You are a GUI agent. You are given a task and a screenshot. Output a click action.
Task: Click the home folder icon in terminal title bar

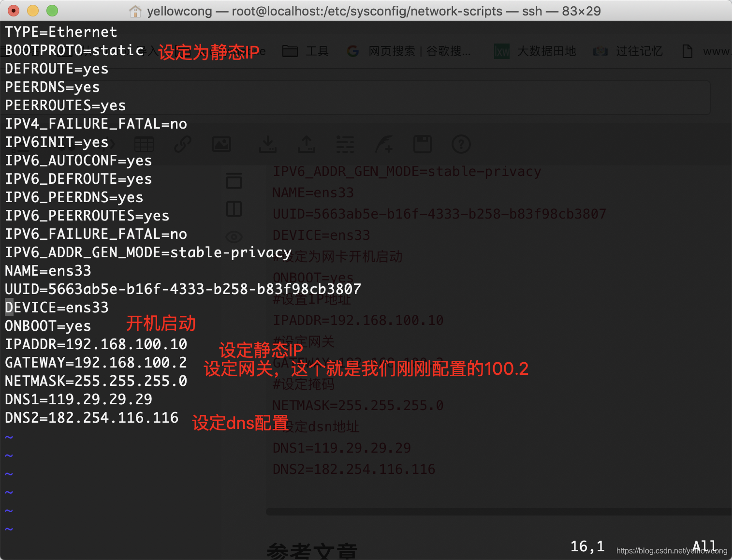(135, 11)
